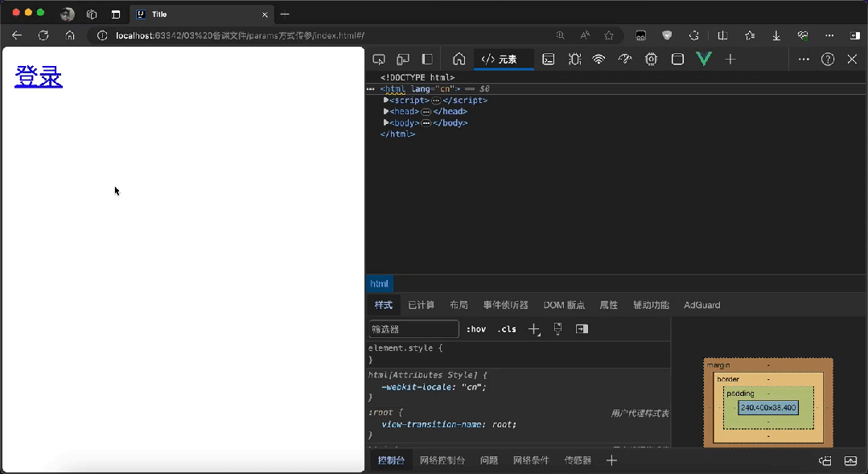Image resolution: width=868 pixels, height=474 pixels.
Task: Open the memory chip panel icon
Action: pyautogui.click(x=651, y=60)
